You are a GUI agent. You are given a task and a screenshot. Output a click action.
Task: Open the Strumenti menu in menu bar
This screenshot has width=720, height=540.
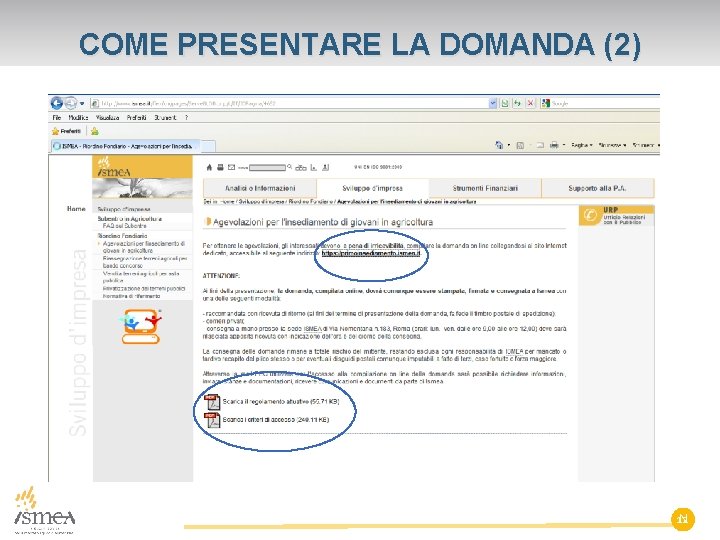[x=165, y=118]
